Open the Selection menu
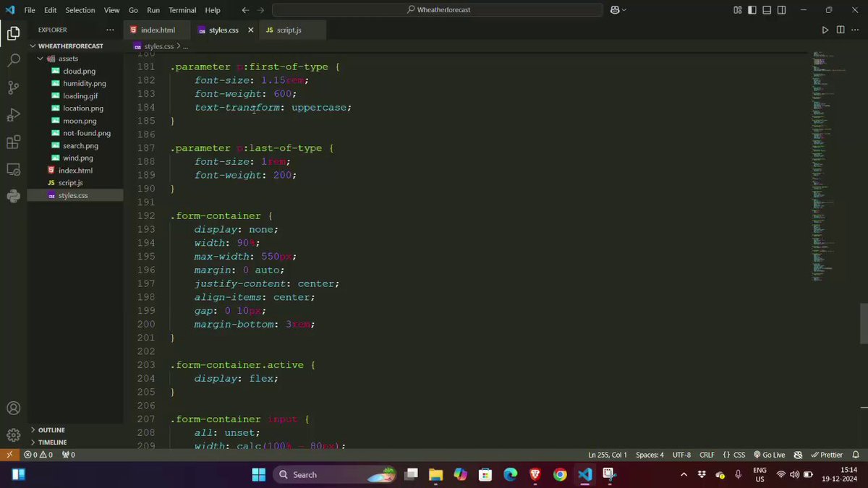Viewport: 868px width, 488px height. tap(80, 10)
